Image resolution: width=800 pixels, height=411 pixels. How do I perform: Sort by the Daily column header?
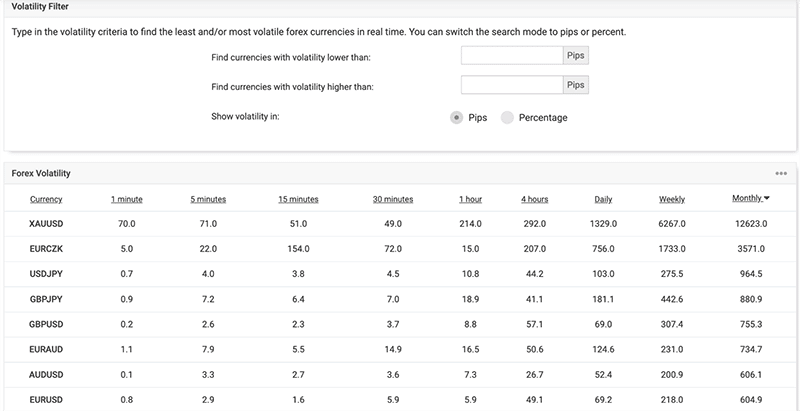(x=603, y=199)
